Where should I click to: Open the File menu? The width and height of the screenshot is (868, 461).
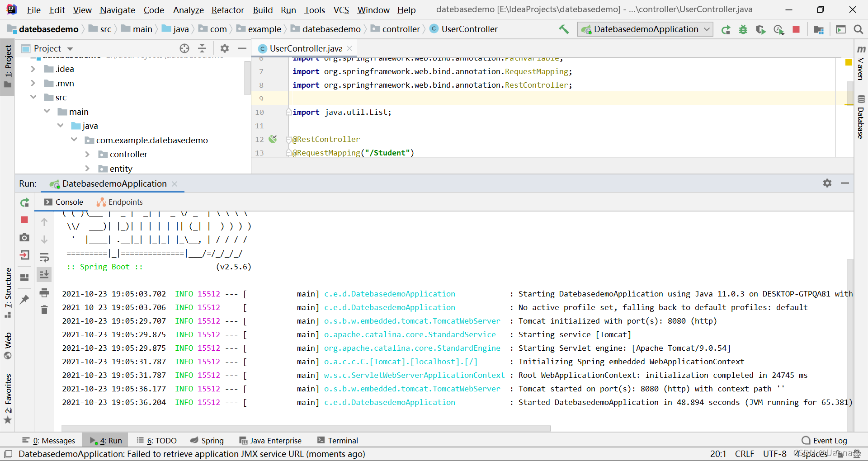coord(34,10)
